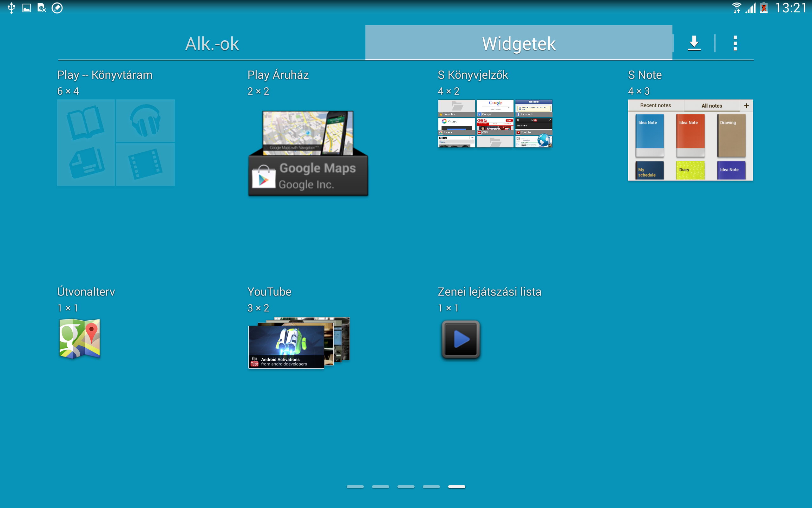This screenshot has height=508, width=812.
Task: Tap the battery status icon
Action: click(764, 8)
